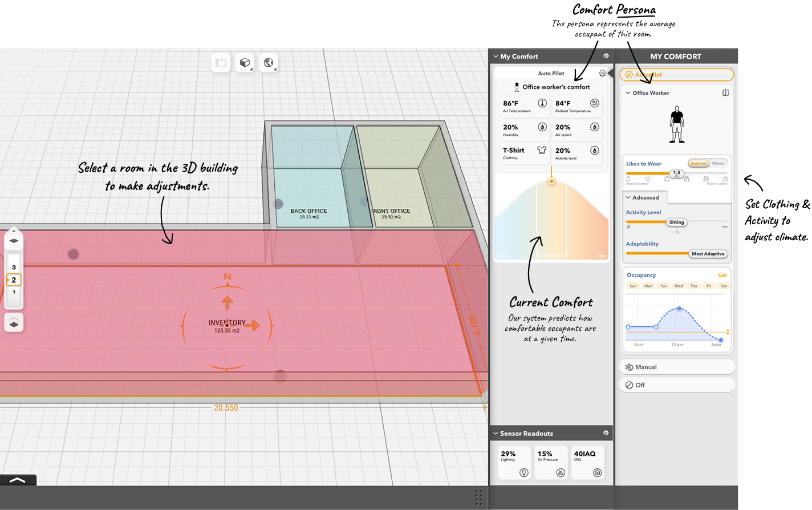Click the Air Temperature thermometer icon

pos(542,103)
